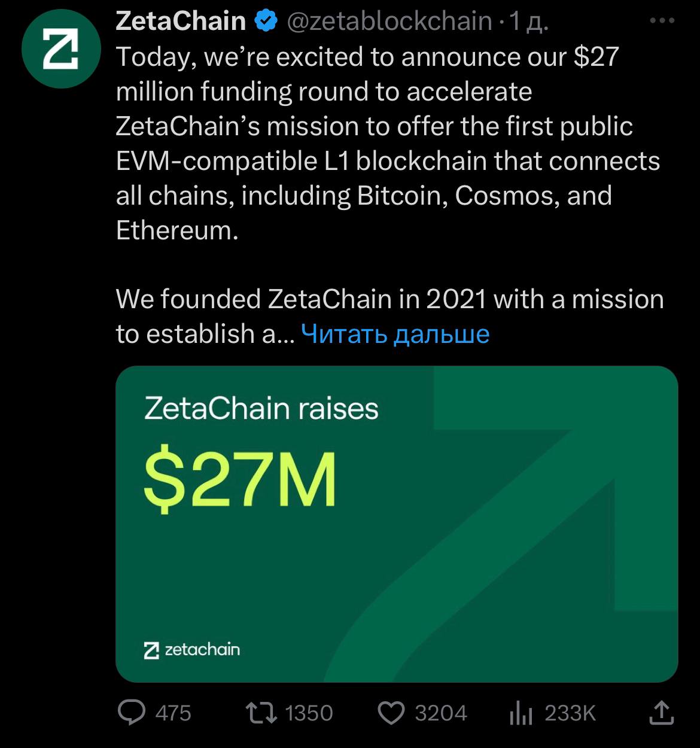Image resolution: width=700 pixels, height=748 pixels.
Task: Click the 233K views count
Action: click(x=570, y=713)
